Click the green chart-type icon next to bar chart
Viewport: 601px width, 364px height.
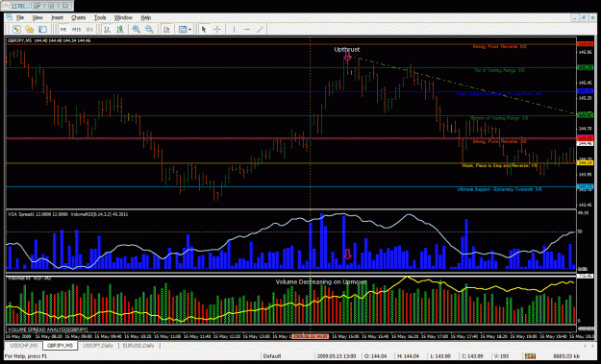tap(120, 29)
